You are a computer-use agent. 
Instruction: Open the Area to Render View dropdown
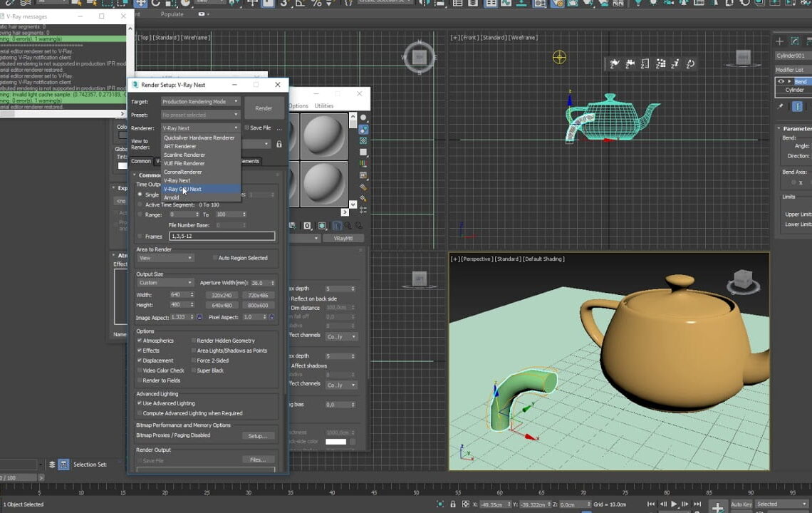pyautogui.click(x=165, y=258)
